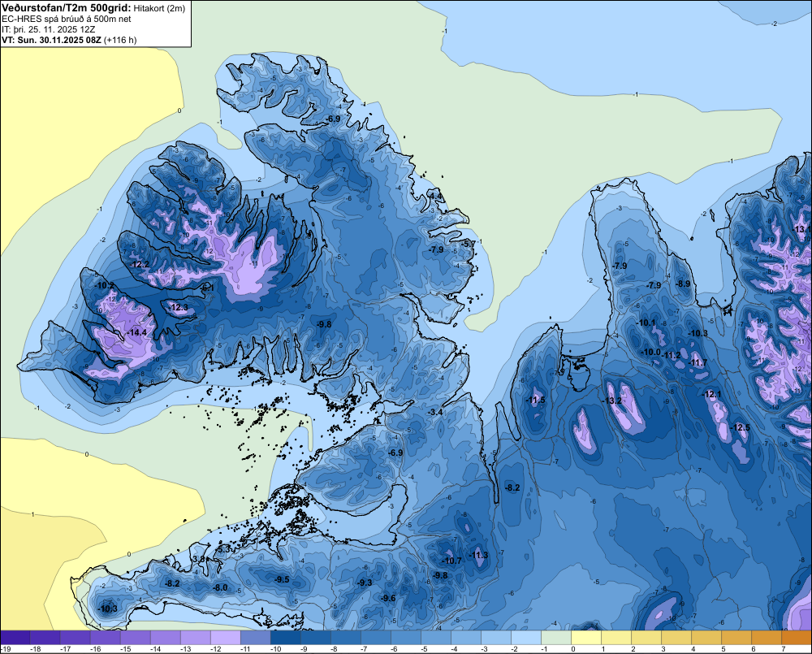Click the -10.7 temperature label
Screen dimensions: 812x654
pos(451,561)
